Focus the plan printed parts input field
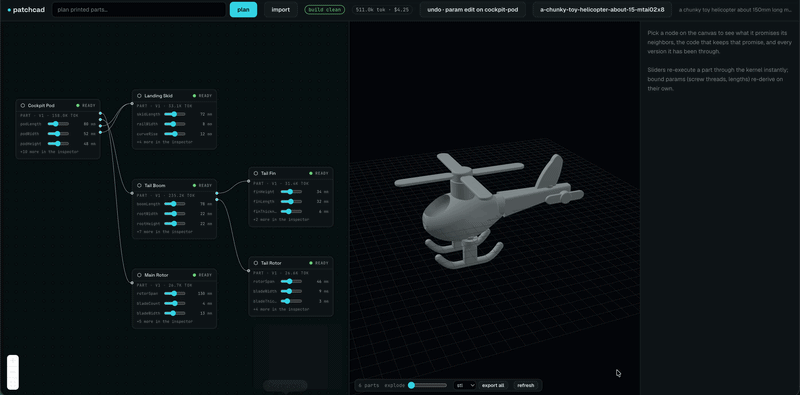 [139, 9]
